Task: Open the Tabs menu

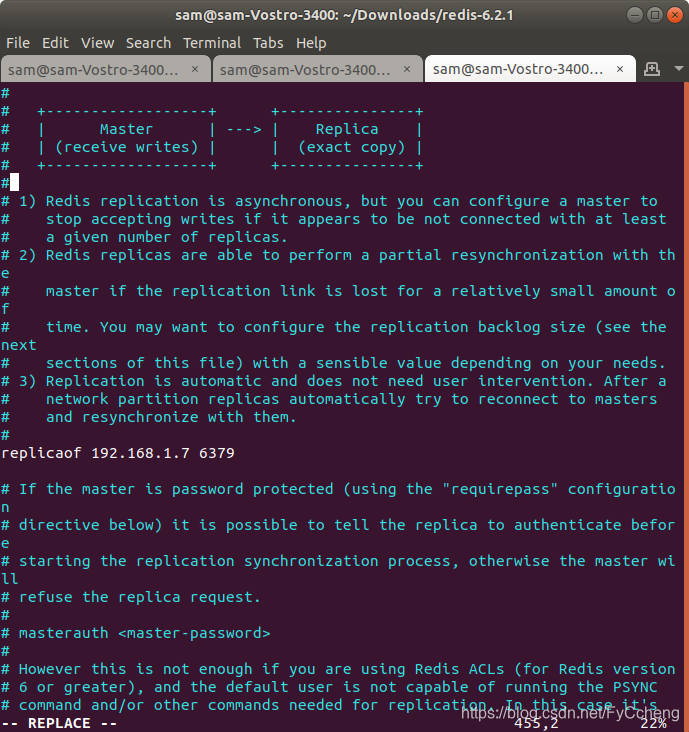Action: 268,43
